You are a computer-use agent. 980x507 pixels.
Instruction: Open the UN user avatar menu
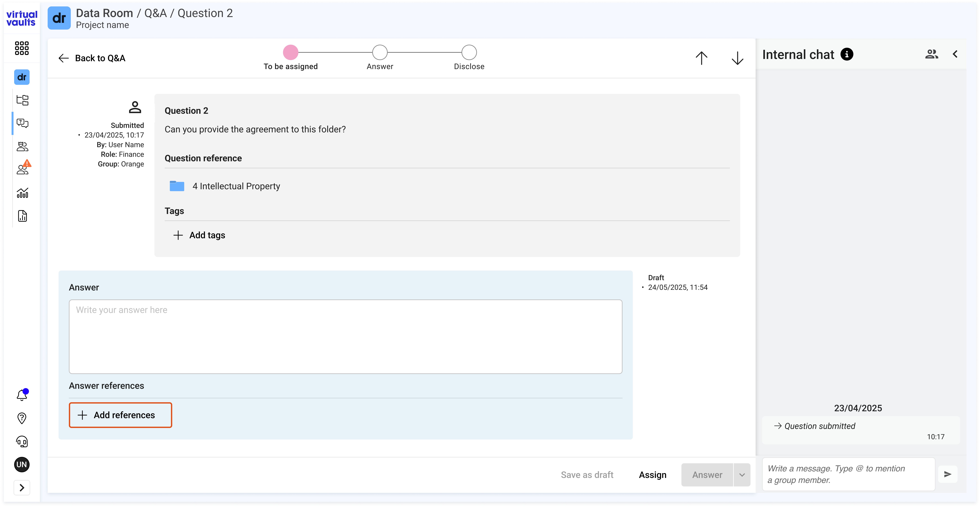click(22, 464)
